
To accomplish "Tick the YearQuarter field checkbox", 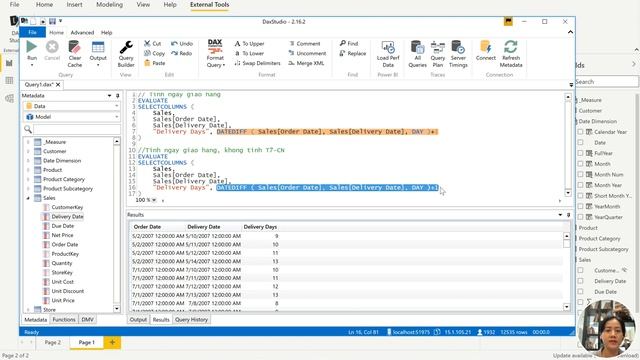I will pos(580,217).
